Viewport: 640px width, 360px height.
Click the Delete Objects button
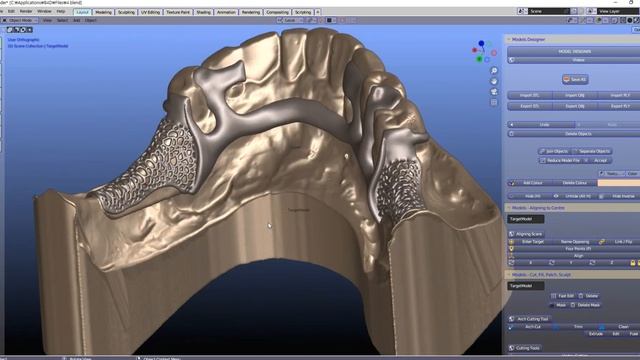point(574,133)
